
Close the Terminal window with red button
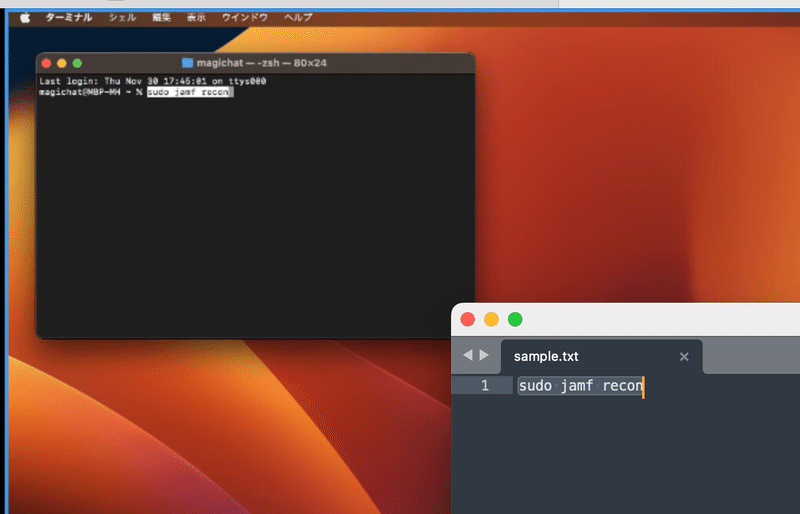(46, 63)
